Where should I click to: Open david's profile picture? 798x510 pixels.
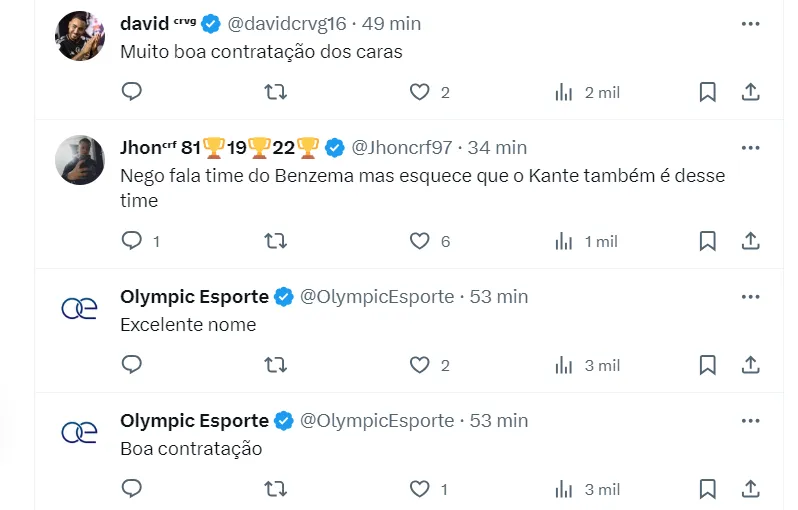[80, 37]
